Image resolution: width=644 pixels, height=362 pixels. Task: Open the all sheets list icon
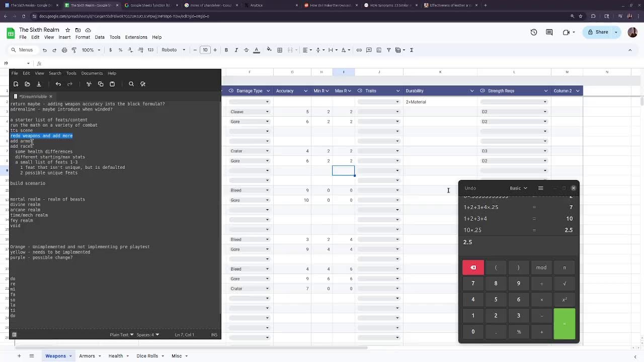[31, 356]
